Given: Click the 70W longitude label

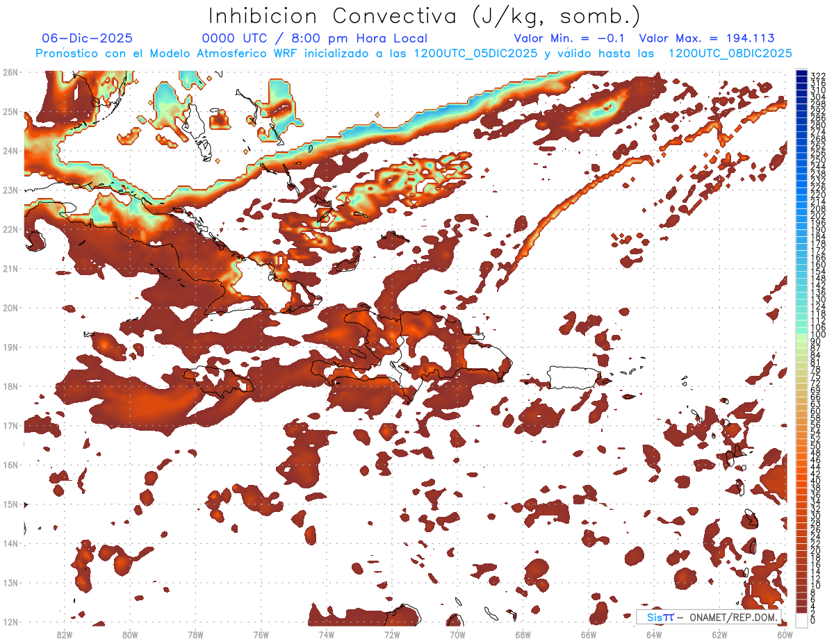Looking at the screenshot, I should coord(457,634).
